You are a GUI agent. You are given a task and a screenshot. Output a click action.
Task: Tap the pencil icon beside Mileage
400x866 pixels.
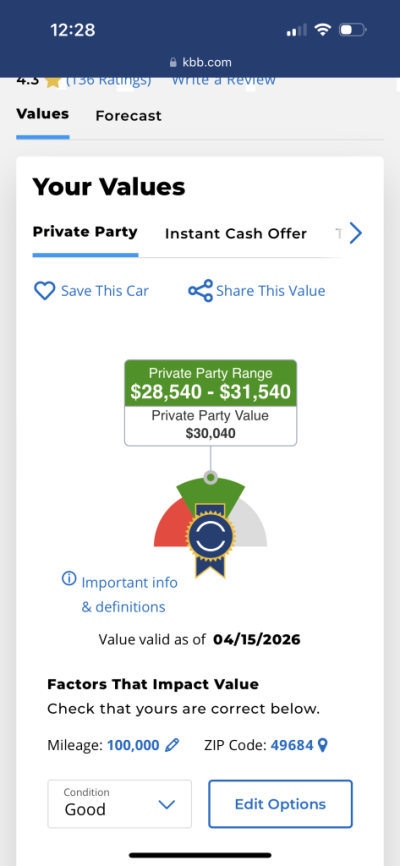(172, 746)
